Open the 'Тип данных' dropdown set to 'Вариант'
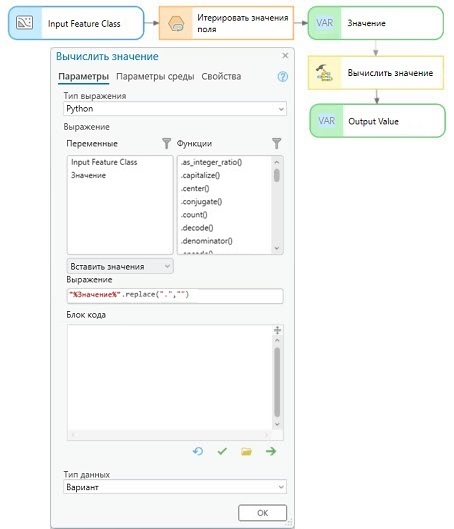The image size is (454, 529). point(175,487)
